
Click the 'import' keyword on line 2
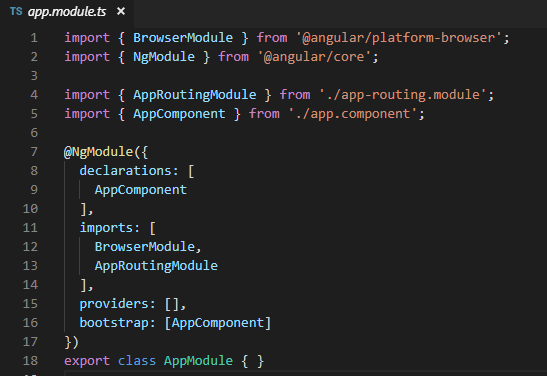coord(87,57)
